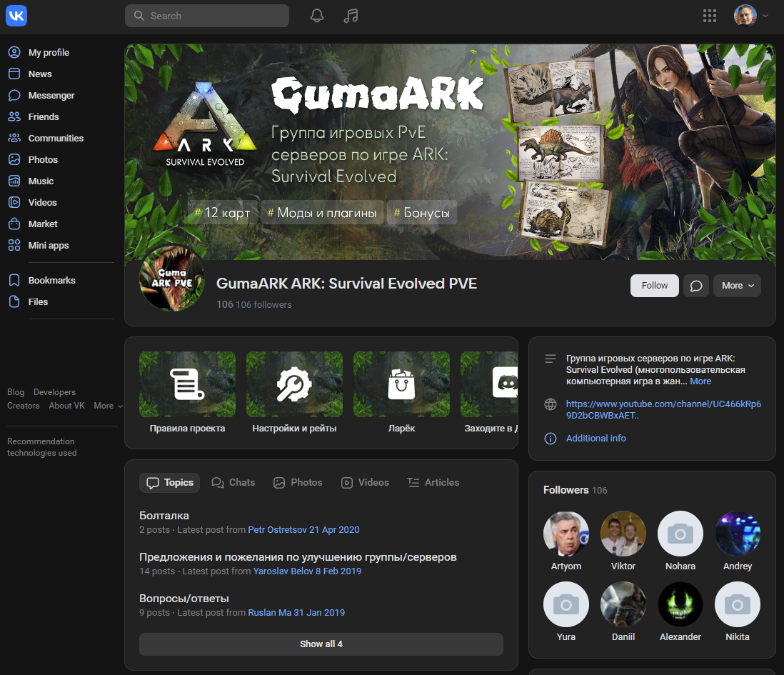Viewport: 784px width, 675px height.
Task: Switch to the Articles tab
Action: click(x=433, y=483)
